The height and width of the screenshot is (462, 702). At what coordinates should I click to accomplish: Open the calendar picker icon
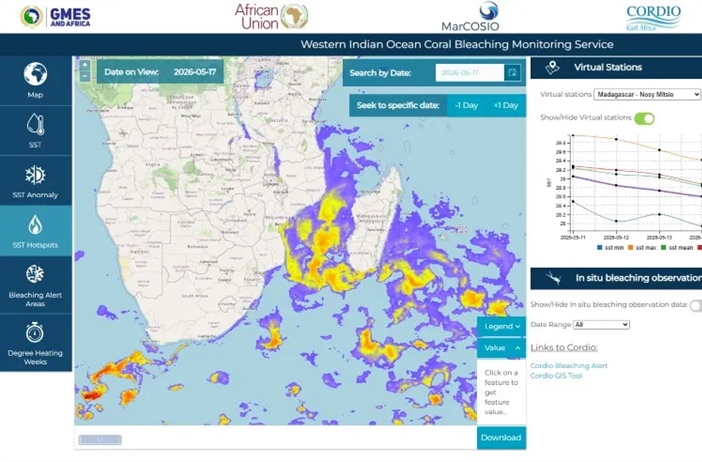point(513,73)
